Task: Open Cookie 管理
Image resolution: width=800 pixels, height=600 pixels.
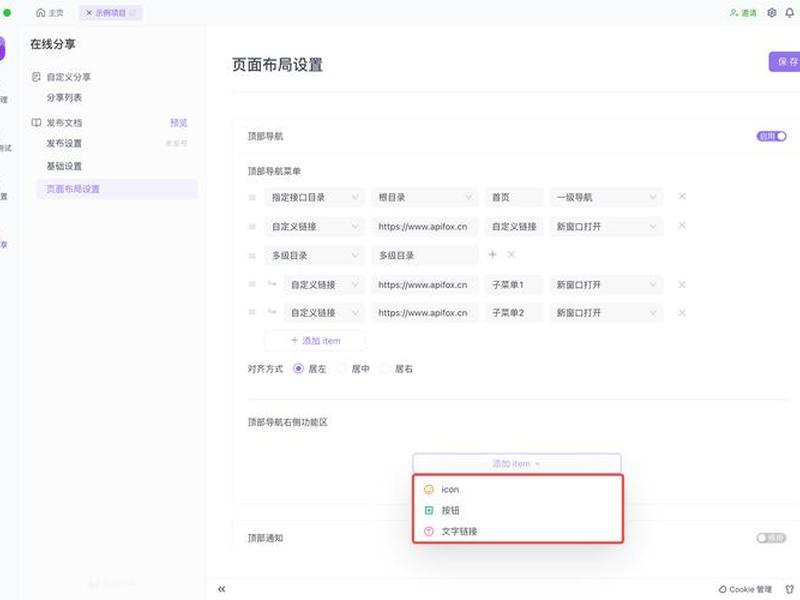Action: click(x=745, y=589)
